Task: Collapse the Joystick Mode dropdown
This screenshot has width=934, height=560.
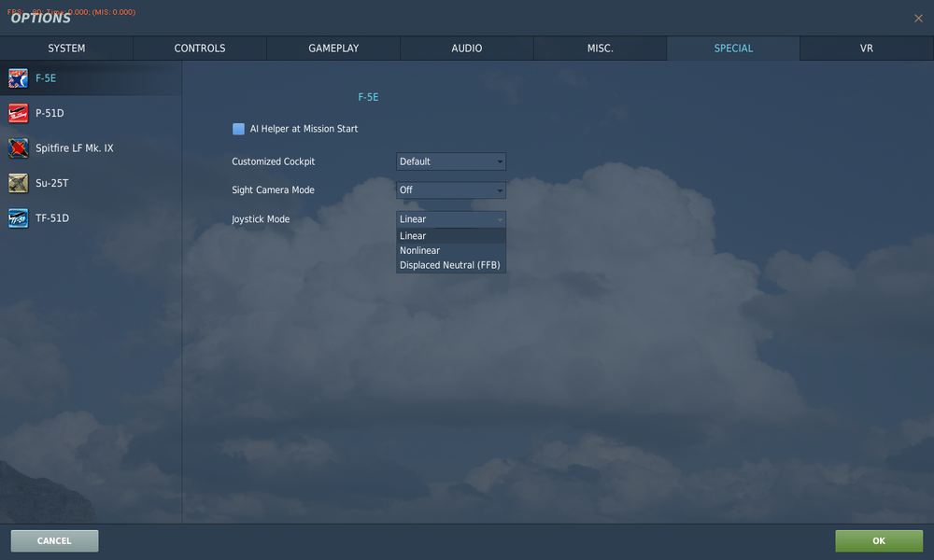Action: [x=450, y=218]
